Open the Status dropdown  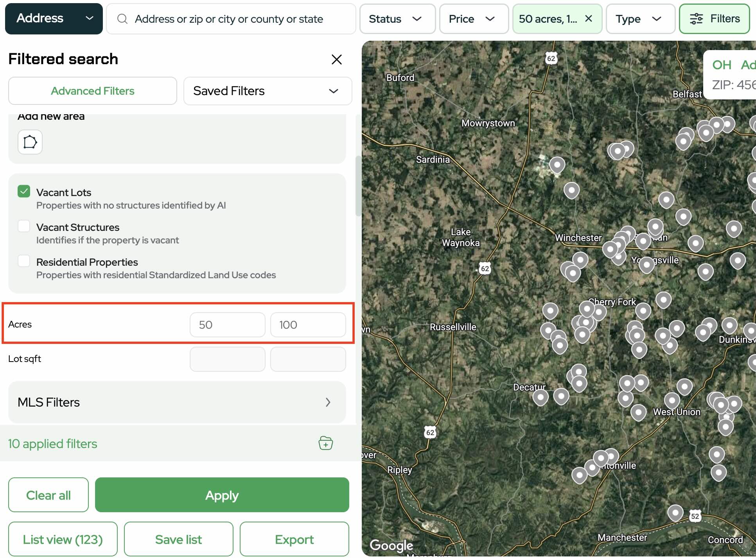[397, 19]
